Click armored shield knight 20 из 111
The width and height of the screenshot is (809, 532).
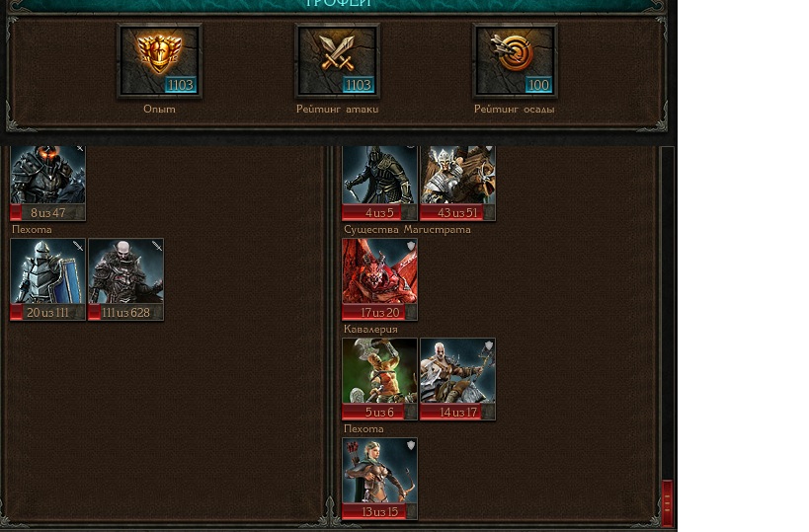tap(48, 279)
